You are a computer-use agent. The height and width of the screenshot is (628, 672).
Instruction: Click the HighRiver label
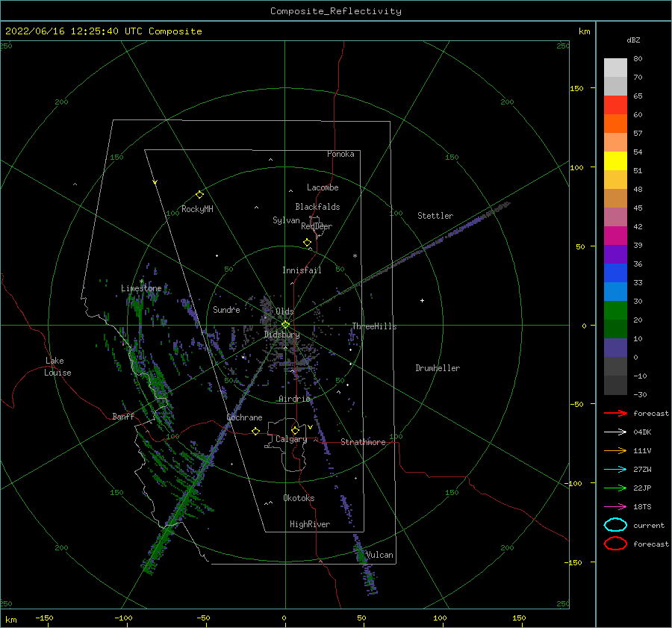[x=310, y=524]
